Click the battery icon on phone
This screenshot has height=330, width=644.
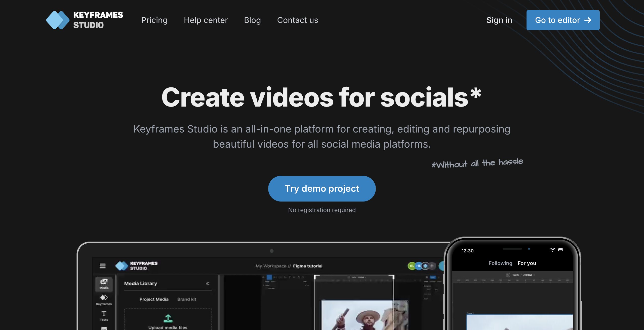561,250
